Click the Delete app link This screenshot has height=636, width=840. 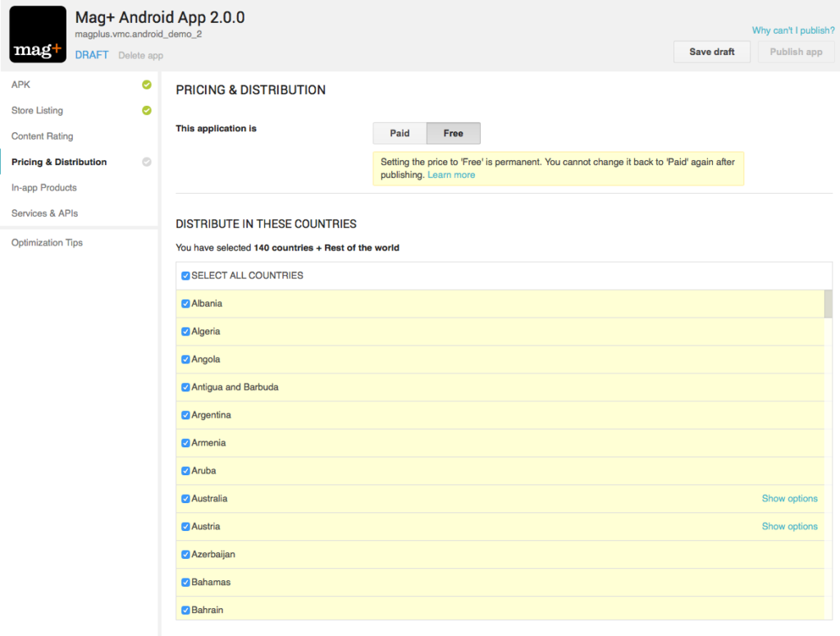[x=140, y=55]
